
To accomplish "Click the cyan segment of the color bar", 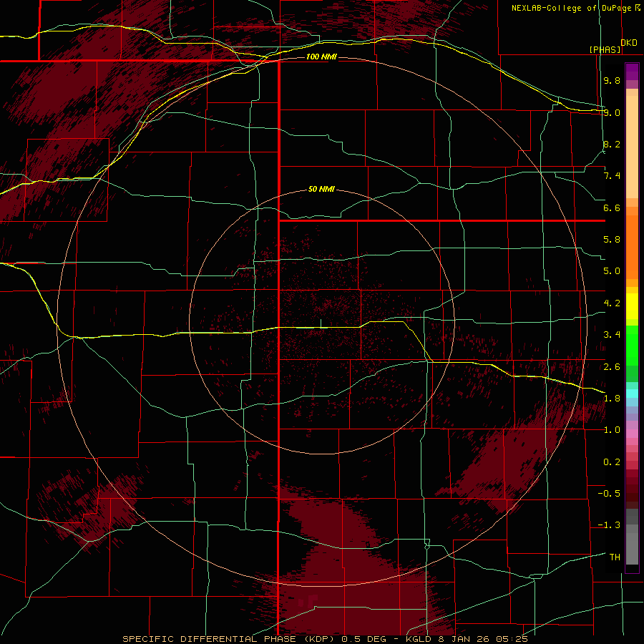I will [632, 394].
